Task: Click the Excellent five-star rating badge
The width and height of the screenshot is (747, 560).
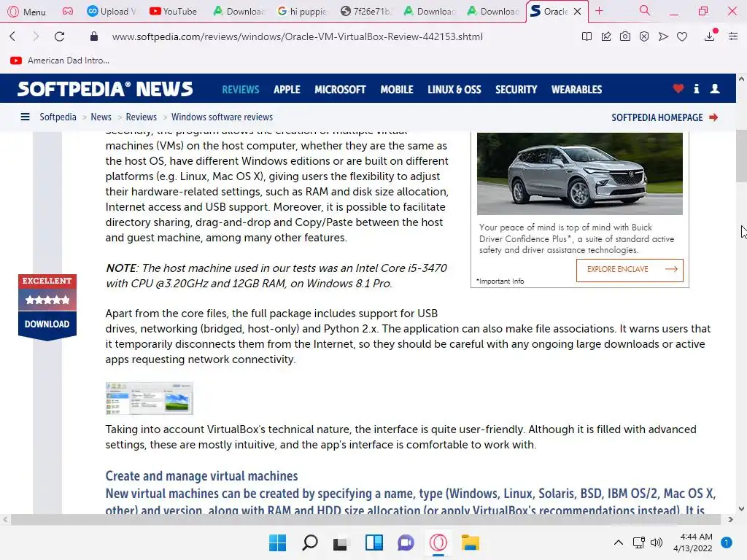Action: [x=47, y=292]
